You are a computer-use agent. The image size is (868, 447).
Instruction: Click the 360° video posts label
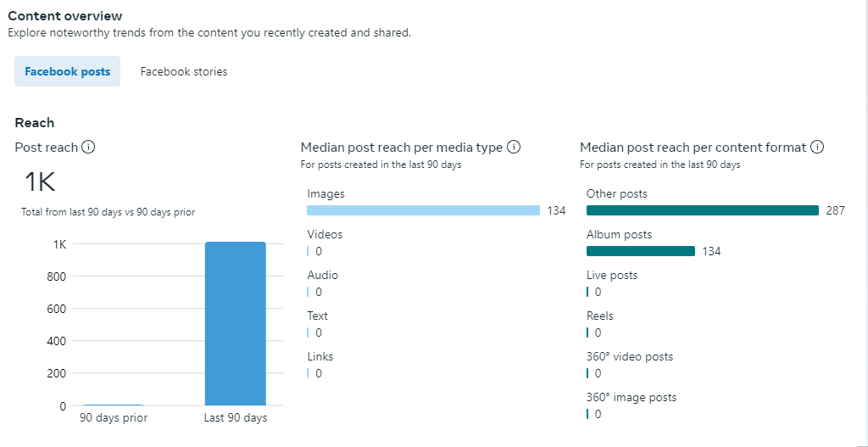point(629,356)
